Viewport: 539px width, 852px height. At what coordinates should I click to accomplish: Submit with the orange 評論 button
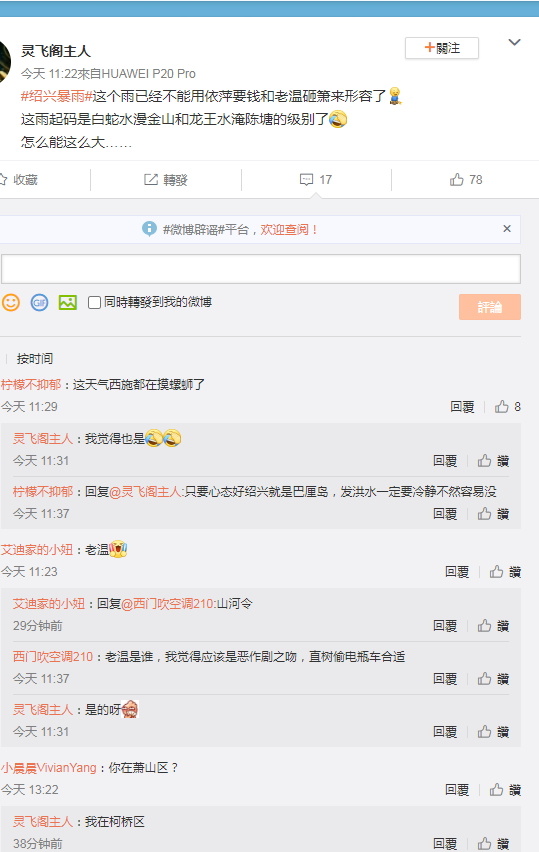tap(490, 307)
